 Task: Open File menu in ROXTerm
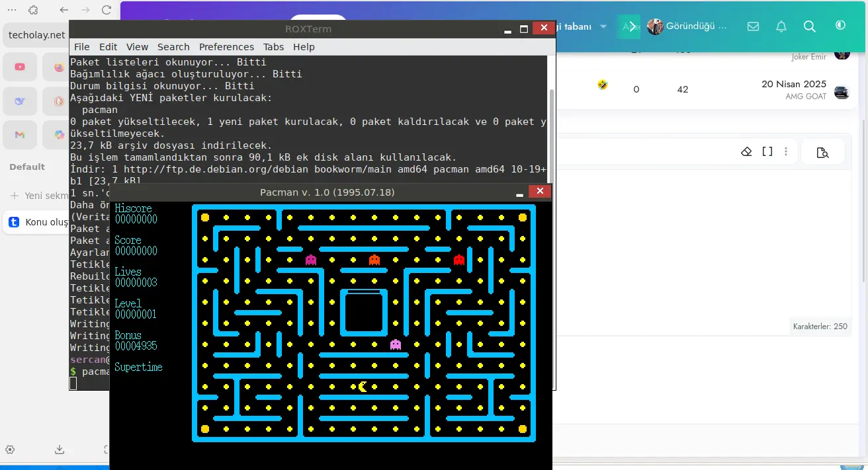pos(82,47)
